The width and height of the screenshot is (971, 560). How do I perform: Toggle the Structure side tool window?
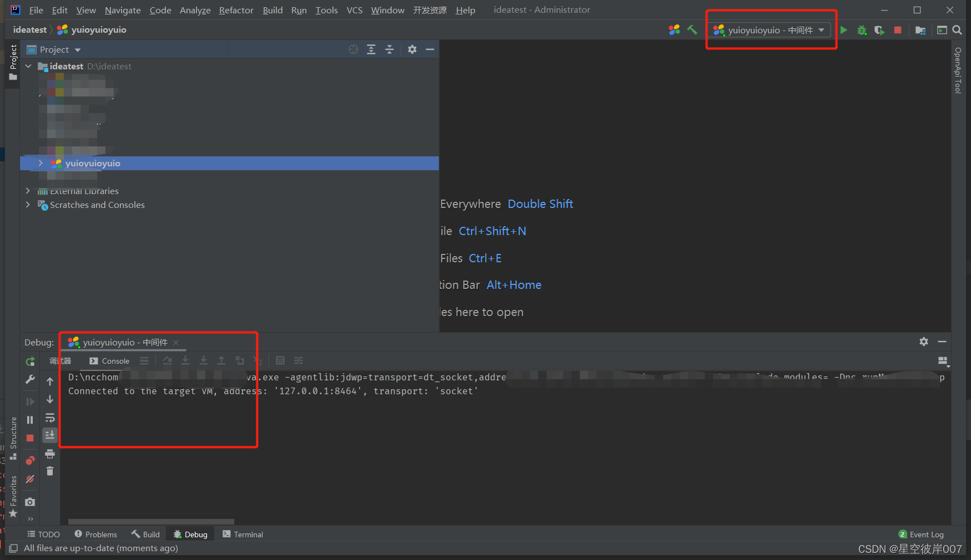tap(13, 438)
